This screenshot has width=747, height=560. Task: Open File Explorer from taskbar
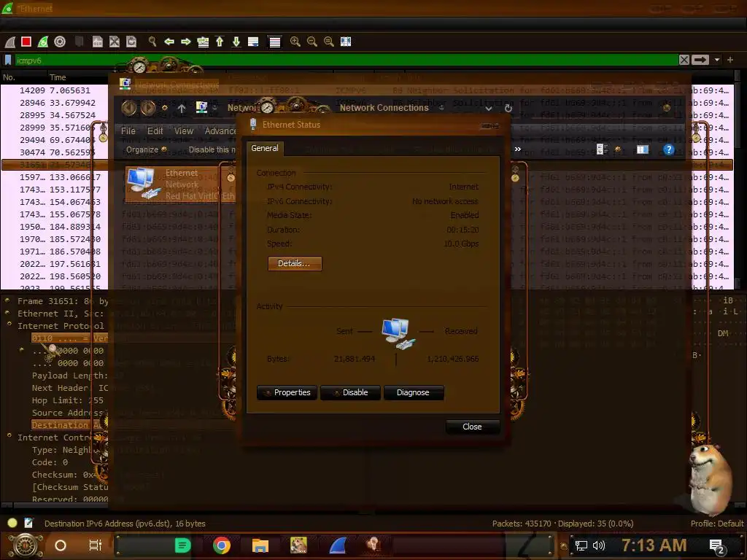tap(260, 545)
